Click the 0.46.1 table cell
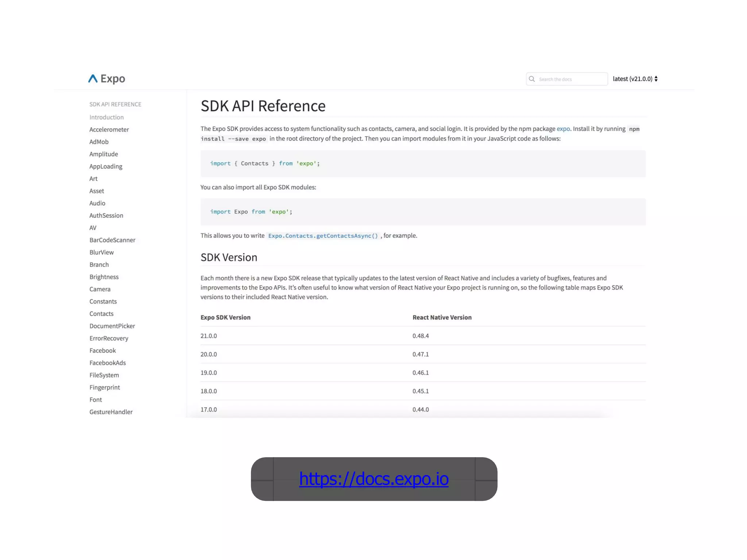This screenshot has width=747, height=560. [421, 373]
